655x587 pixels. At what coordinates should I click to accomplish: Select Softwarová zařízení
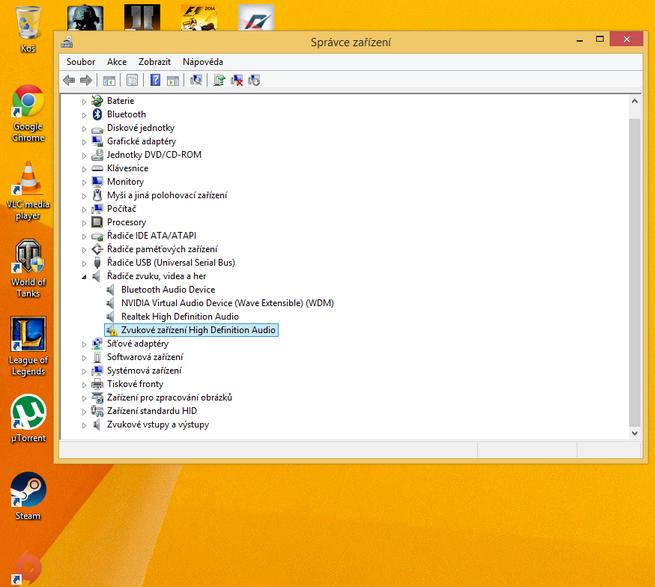tap(145, 357)
